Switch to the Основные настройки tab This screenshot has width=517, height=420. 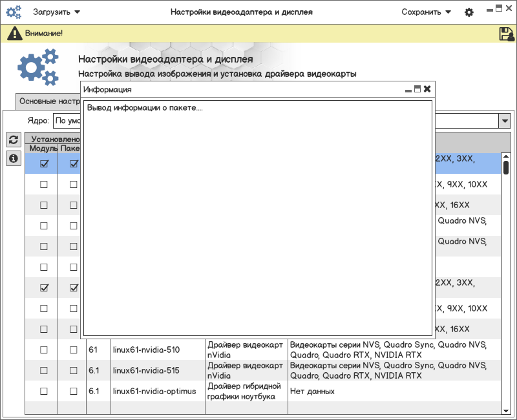coord(49,101)
